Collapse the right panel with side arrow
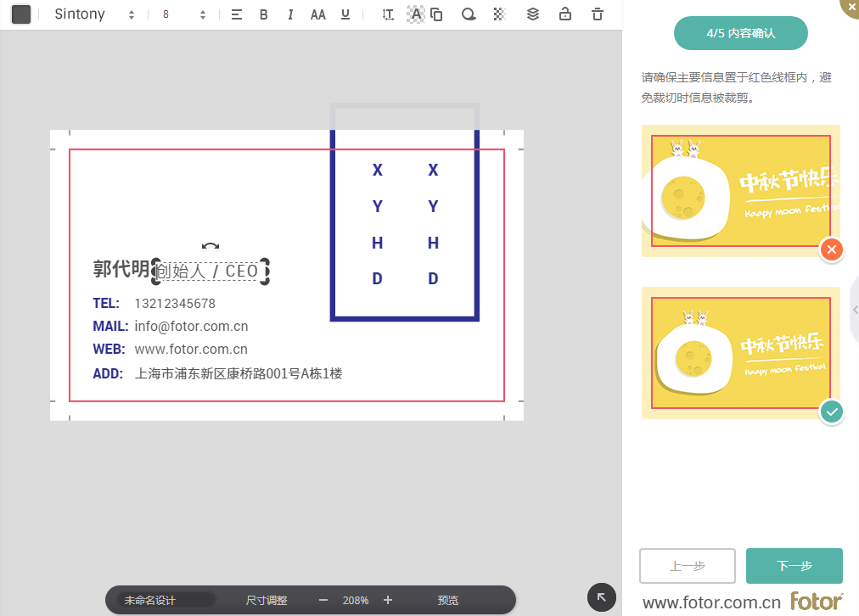 (x=855, y=311)
